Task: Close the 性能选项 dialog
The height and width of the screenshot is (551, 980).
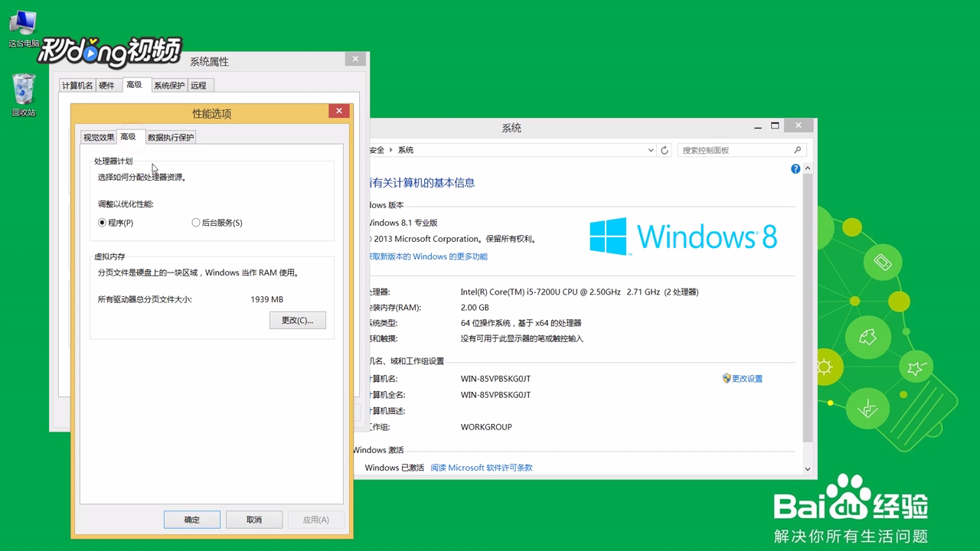Action: click(339, 112)
